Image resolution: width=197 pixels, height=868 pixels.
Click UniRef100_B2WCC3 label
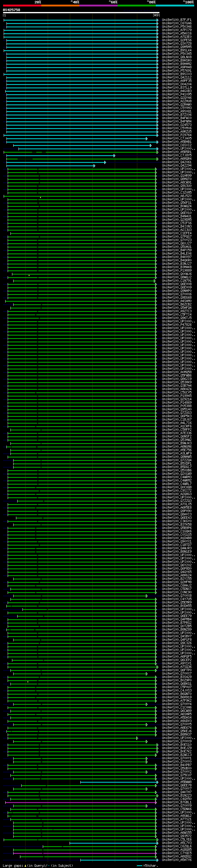[x=176, y=755]
